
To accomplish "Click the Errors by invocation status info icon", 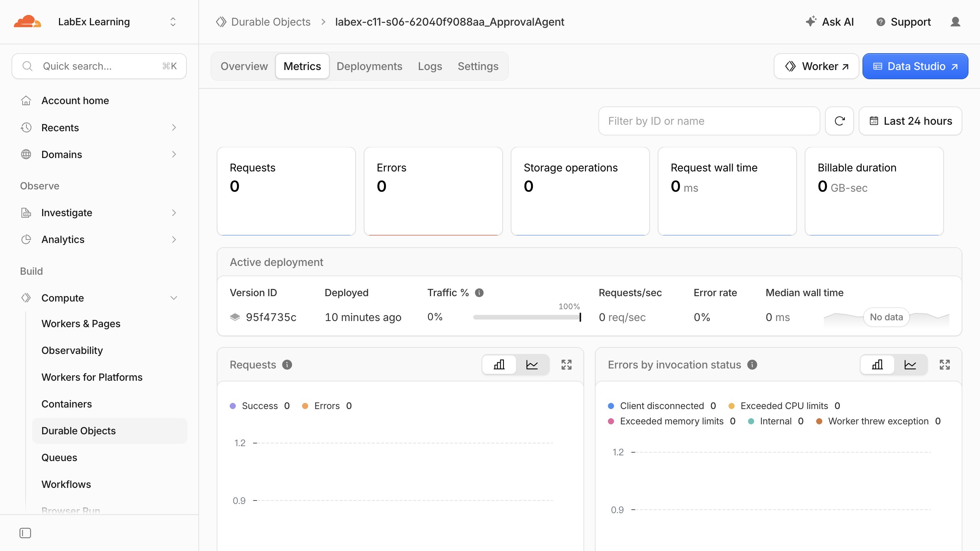I will coord(752,365).
